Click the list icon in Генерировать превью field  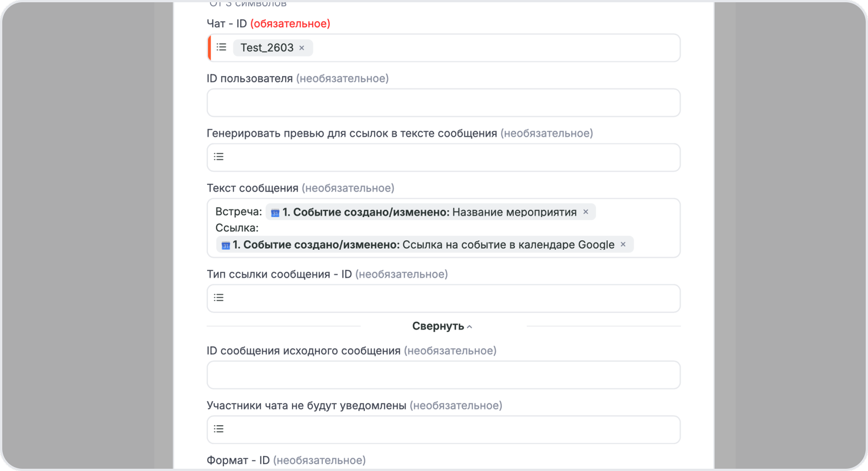pos(218,157)
